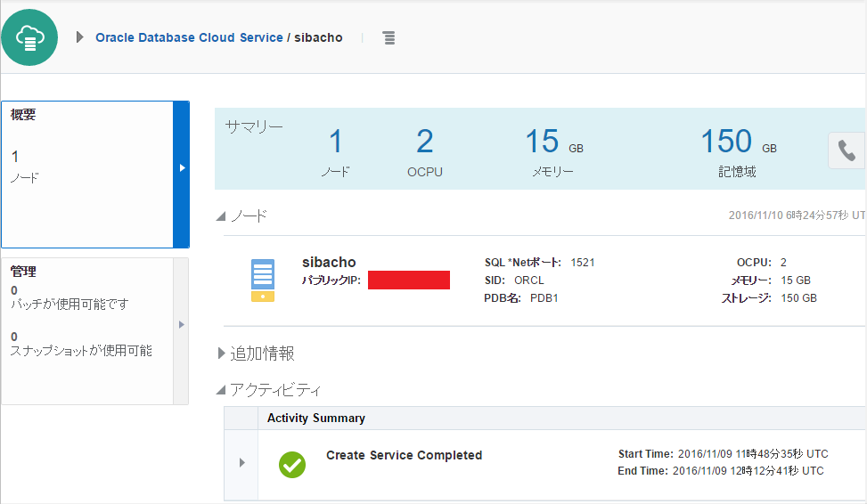Expand the 追加情報 section
This screenshot has height=504, width=867.
tap(222, 354)
